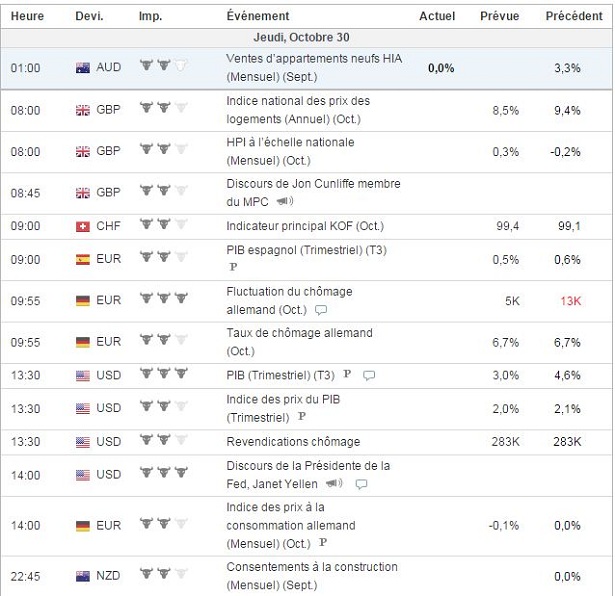
Task: Click the preliminary P icon under PIB espagnol
Action: [233, 268]
